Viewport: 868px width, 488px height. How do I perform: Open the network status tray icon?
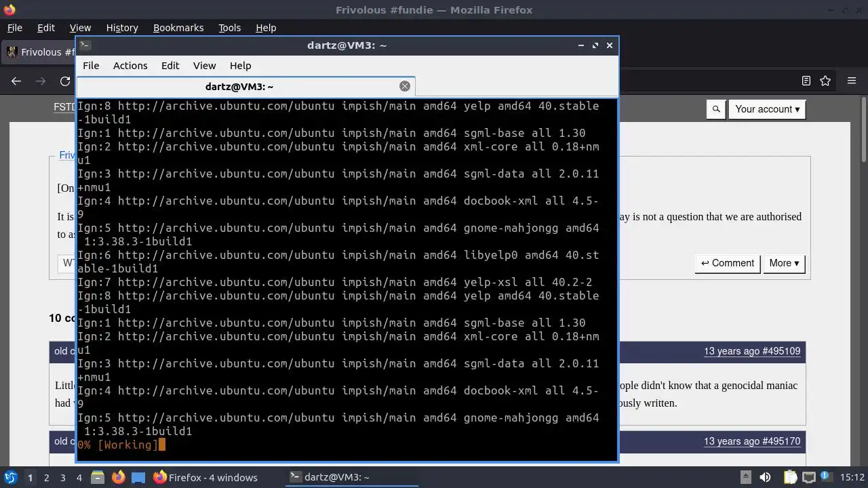(x=808, y=477)
